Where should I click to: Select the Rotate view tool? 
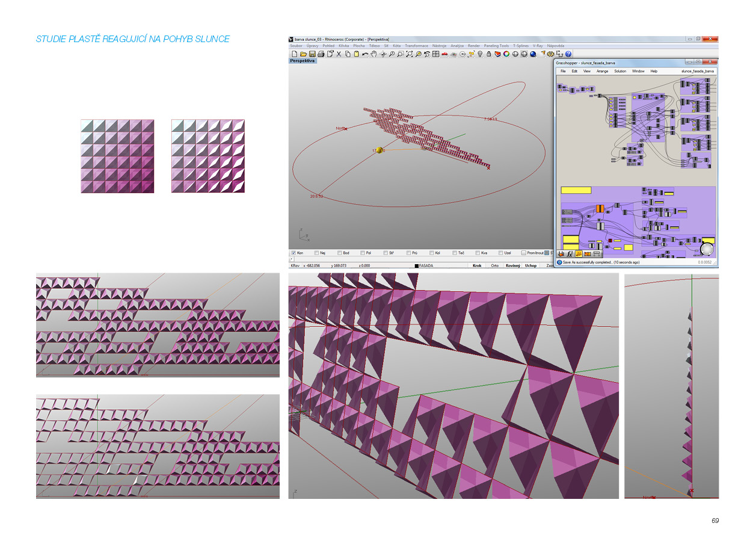coord(383,54)
